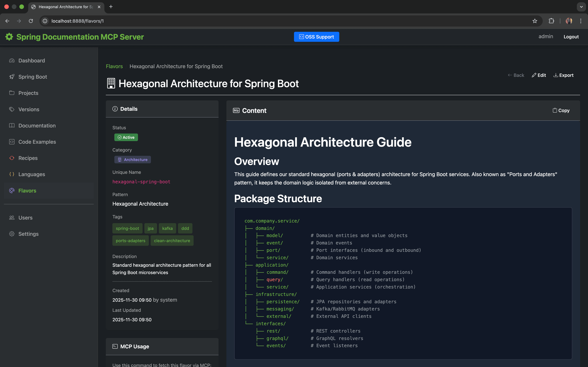Bookmark this page with star icon
The height and width of the screenshot is (367, 588).
click(x=535, y=21)
